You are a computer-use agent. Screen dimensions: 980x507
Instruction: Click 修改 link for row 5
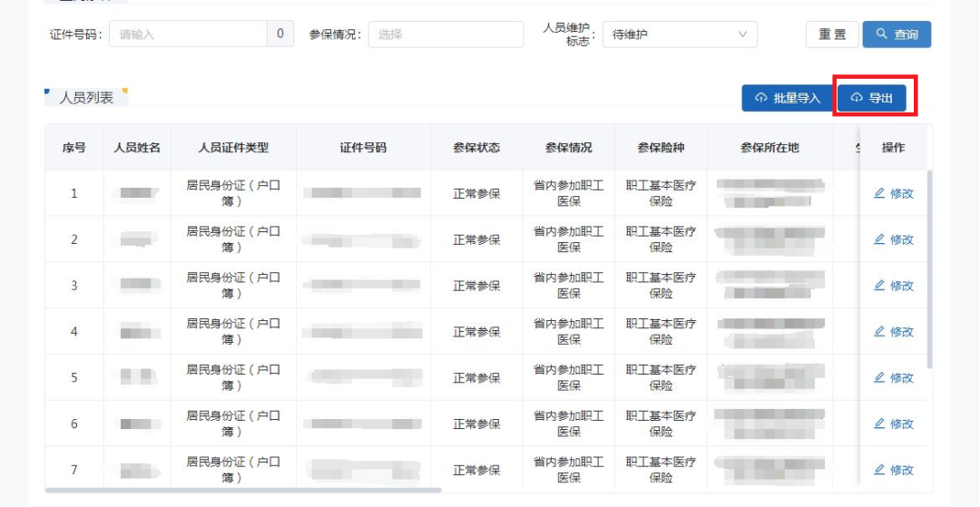(x=894, y=377)
